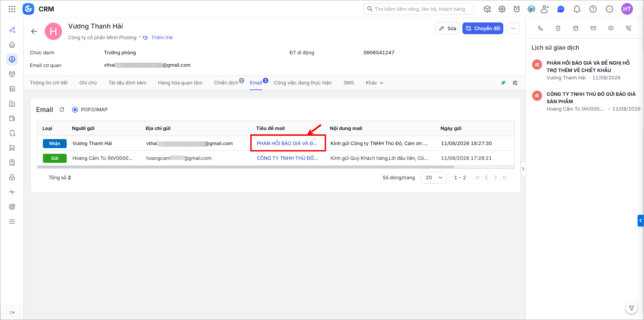Click the note message icon in right panel
Screen dimensions: 644x320
point(611,28)
